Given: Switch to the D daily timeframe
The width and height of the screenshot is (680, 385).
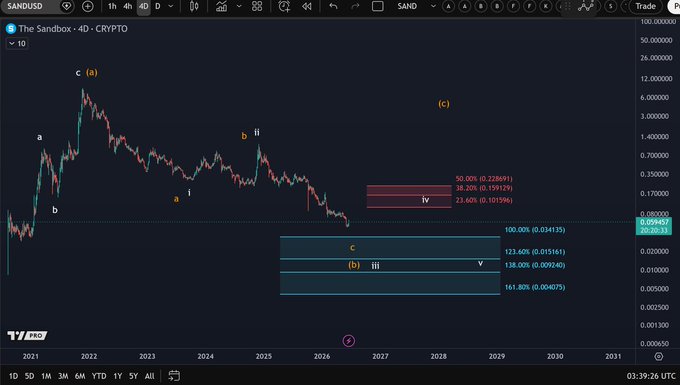Looking at the screenshot, I should (158, 6).
